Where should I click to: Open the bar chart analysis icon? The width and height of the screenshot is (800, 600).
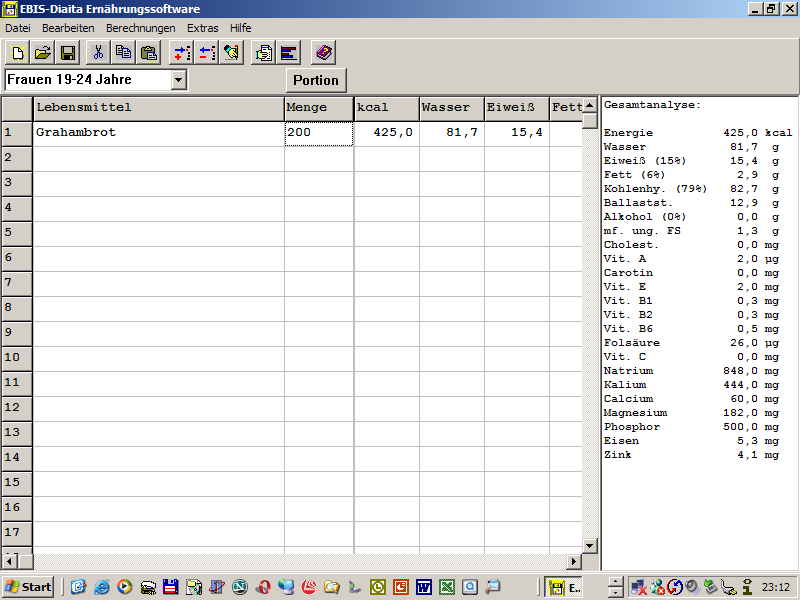(289, 53)
